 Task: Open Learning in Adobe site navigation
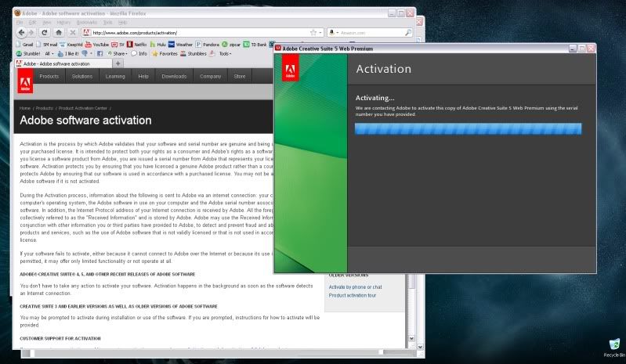point(115,76)
